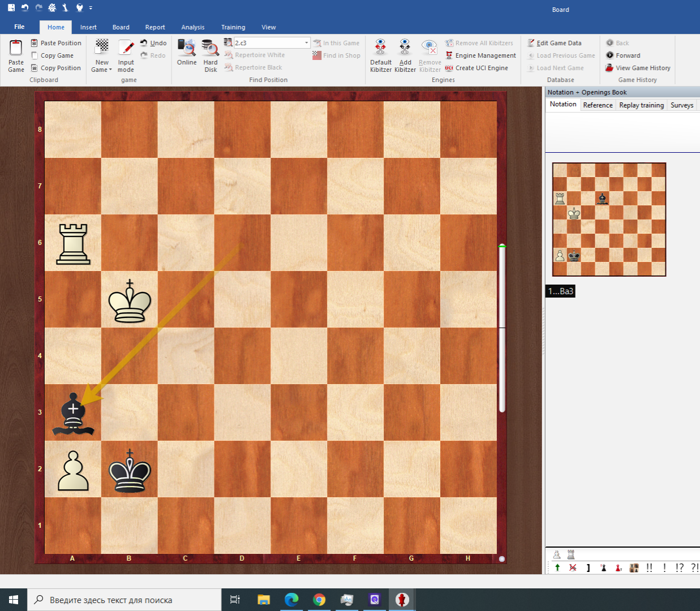Viewport: 700px width, 611px height.
Task: Open the 2.c3 opening combo box
Action: click(x=307, y=43)
